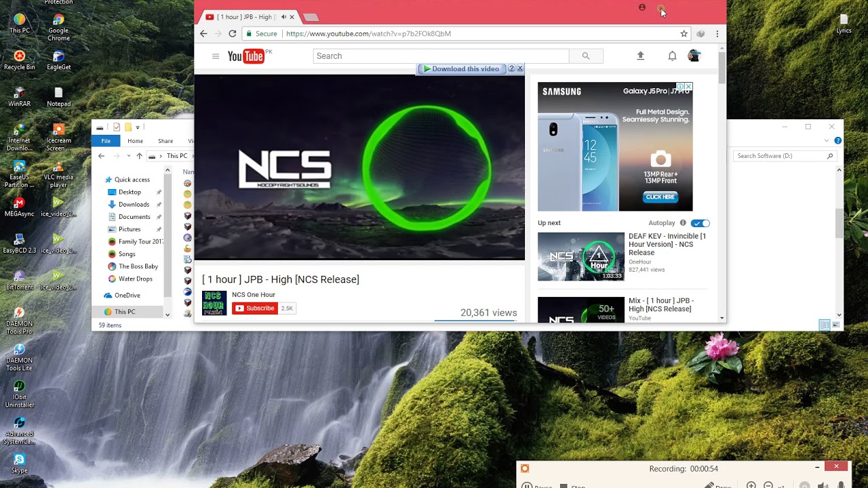Open Recycle Bin desktop icon
Viewport: 868px width, 488px height.
pyautogui.click(x=20, y=60)
